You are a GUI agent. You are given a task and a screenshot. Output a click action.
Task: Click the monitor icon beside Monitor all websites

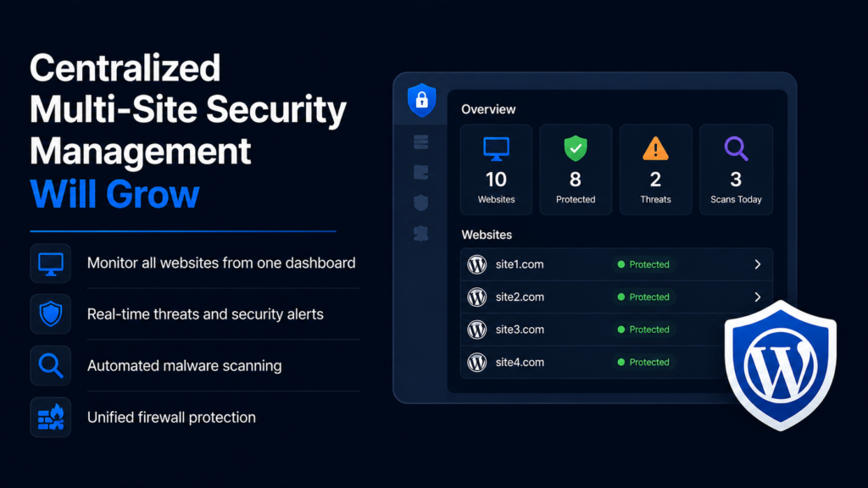point(50,263)
